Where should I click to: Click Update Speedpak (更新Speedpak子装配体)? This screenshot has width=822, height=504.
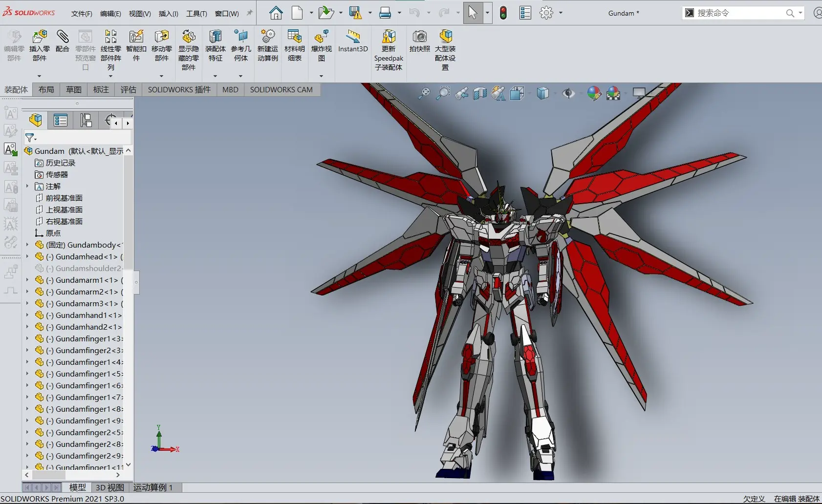389,50
